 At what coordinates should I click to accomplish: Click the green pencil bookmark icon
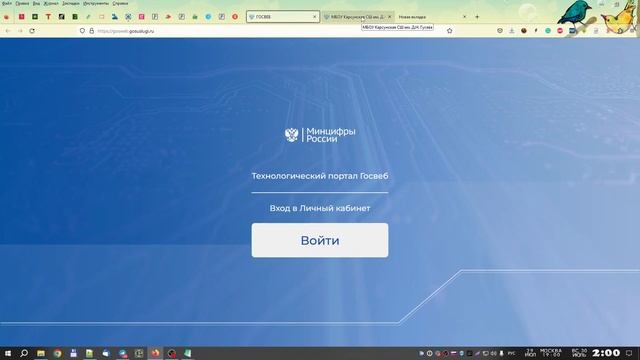pos(88,17)
